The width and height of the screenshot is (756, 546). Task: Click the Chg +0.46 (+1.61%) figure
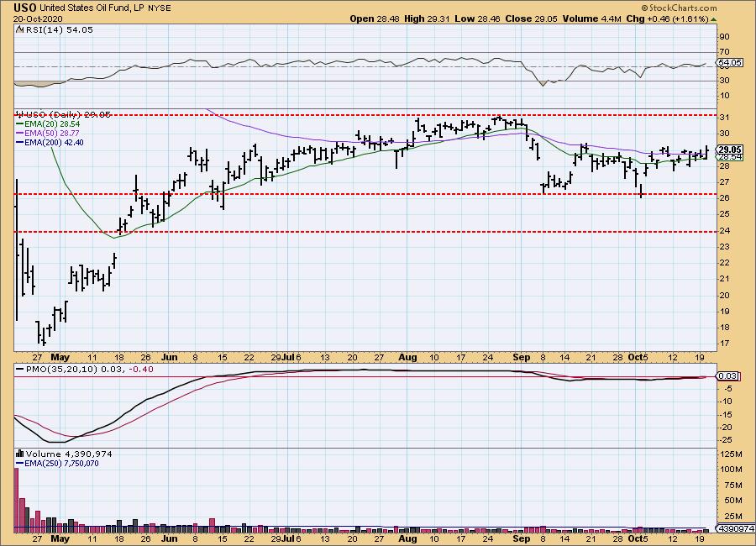tap(667, 18)
